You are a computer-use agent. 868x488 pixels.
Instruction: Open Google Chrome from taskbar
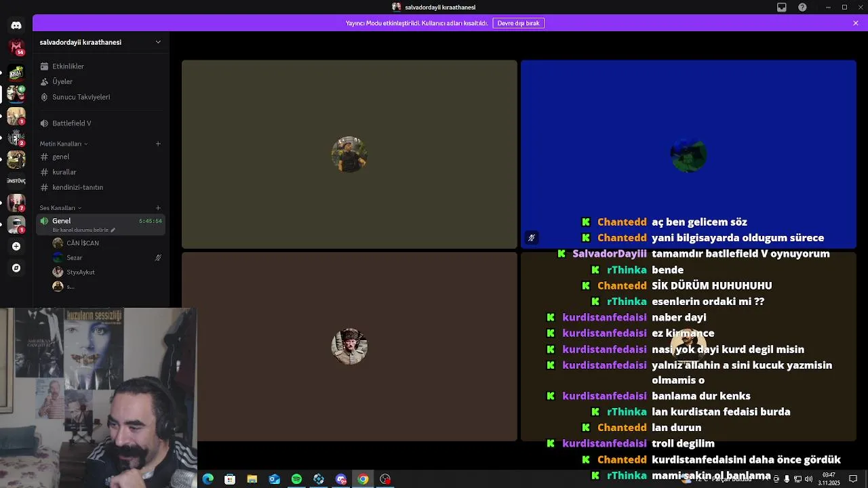pyautogui.click(x=363, y=479)
